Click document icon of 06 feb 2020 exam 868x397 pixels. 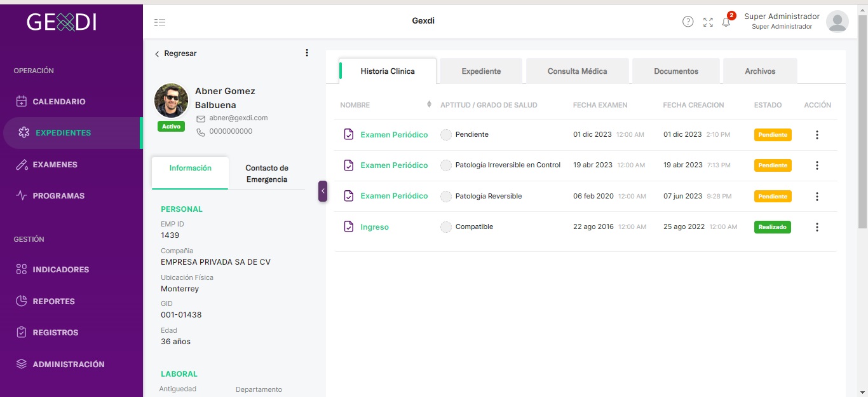pos(348,196)
